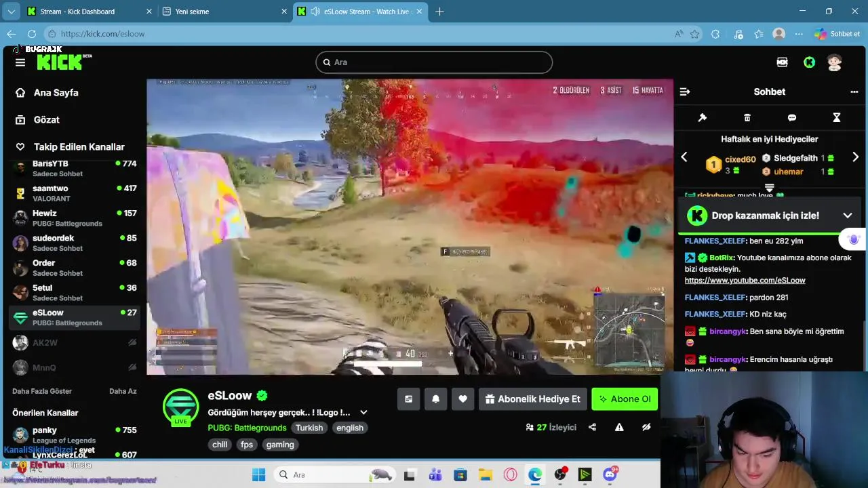Click the Abone Ol button
The width and height of the screenshot is (868, 488).
(625, 399)
